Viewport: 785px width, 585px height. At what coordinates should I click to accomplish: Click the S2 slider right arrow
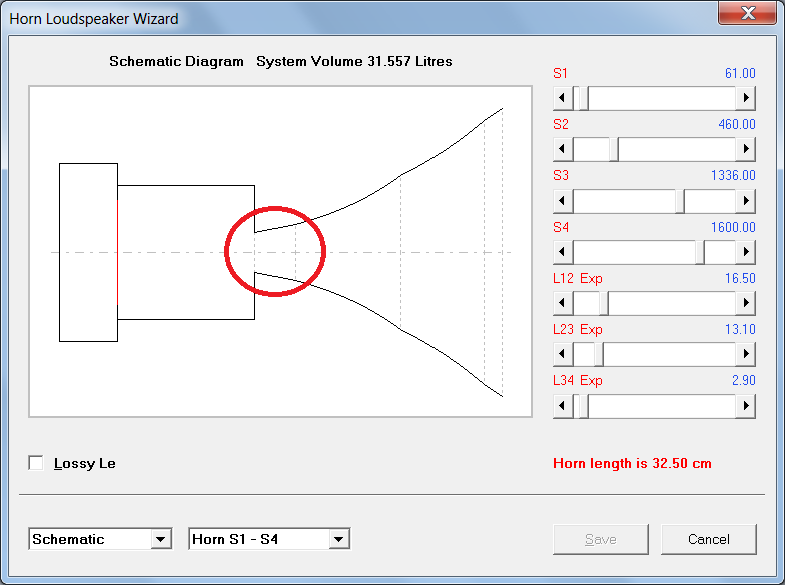coord(745,149)
